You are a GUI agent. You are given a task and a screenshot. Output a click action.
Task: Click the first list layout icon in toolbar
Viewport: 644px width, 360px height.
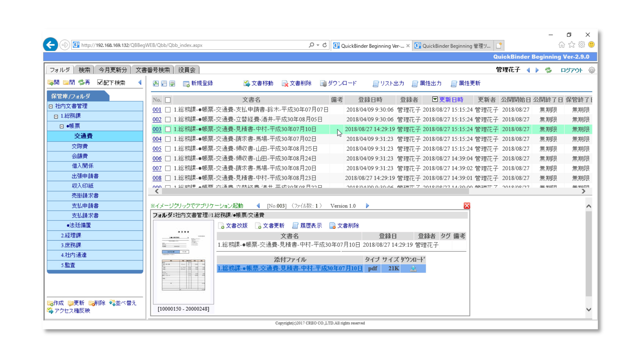(x=156, y=84)
